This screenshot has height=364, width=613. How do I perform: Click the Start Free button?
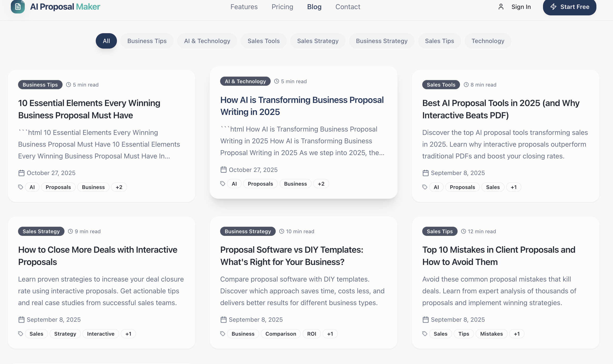569,7
